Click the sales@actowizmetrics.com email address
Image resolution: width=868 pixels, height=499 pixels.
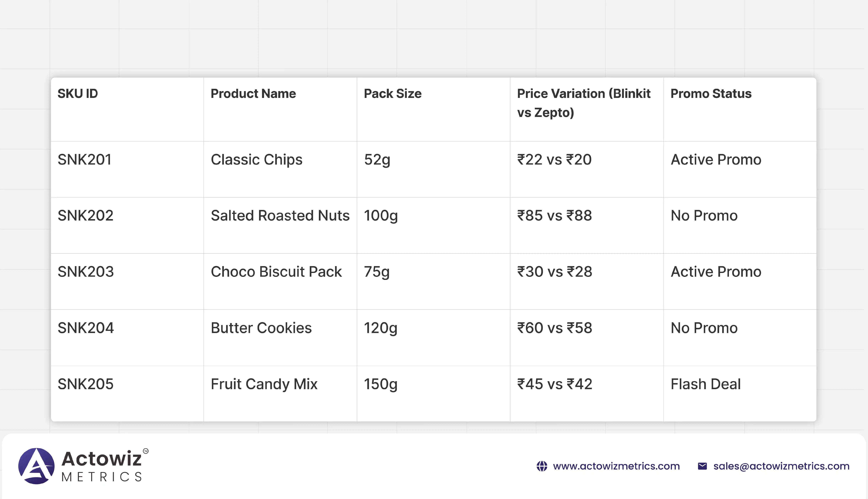(781, 466)
